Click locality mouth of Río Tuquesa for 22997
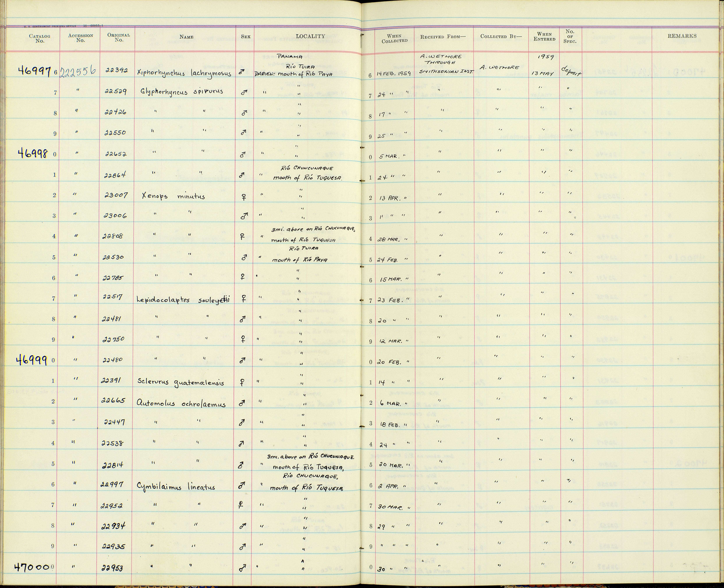The width and height of the screenshot is (724, 588). click(x=307, y=488)
